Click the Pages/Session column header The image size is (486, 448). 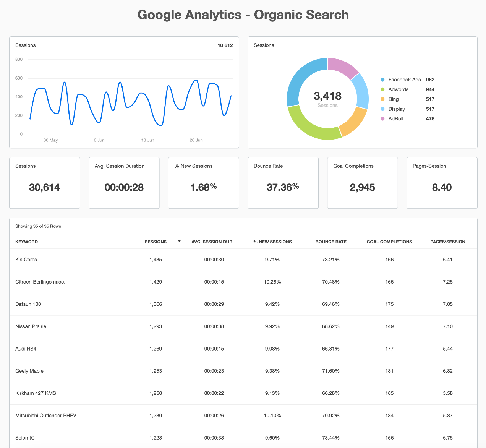447,242
